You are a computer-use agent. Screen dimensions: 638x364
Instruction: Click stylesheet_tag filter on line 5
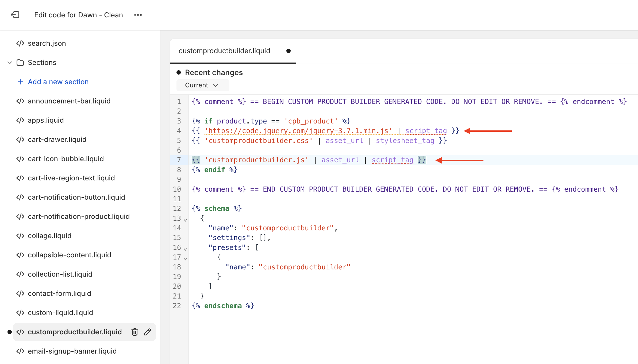[x=405, y=141]
